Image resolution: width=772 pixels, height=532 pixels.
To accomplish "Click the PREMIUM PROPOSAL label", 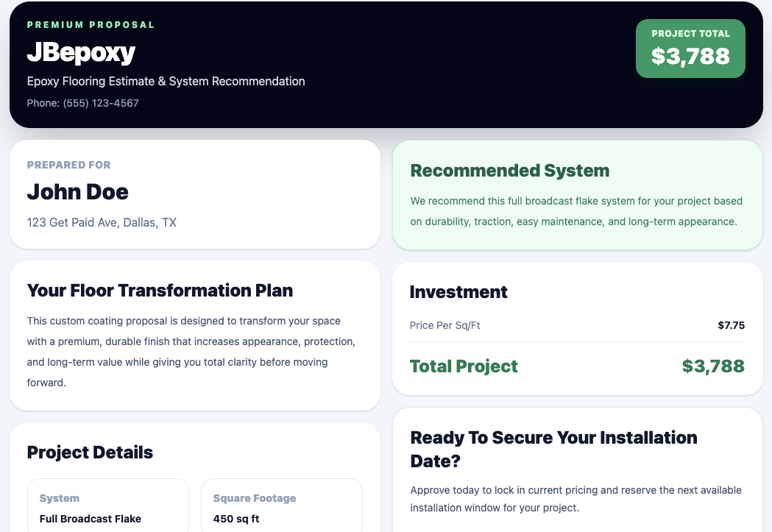I will click(91, 24).
